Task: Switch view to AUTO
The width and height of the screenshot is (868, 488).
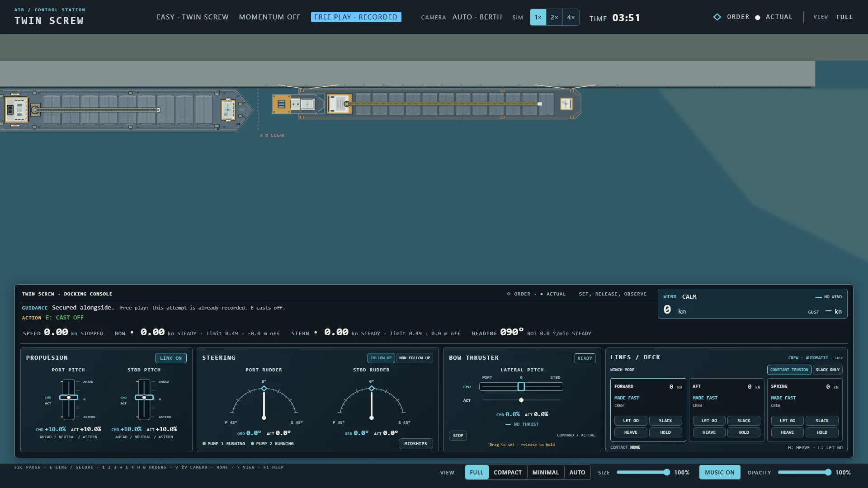Action: click(x=577, y=472)
